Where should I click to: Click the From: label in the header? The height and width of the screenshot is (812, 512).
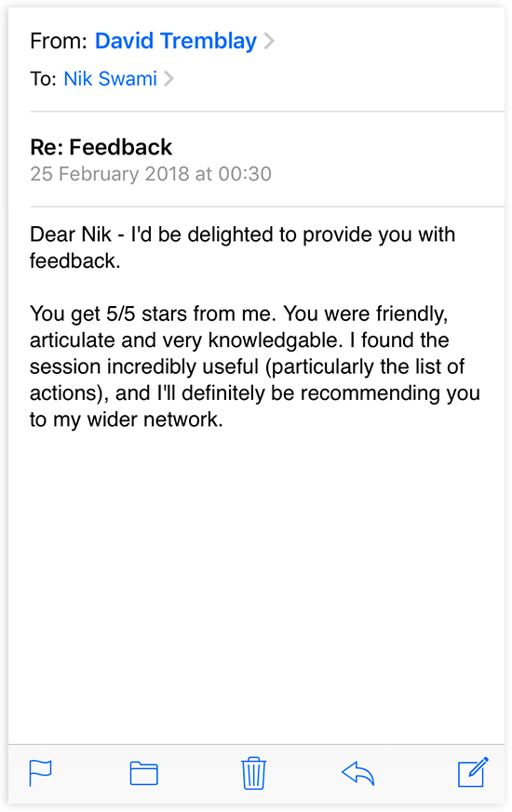(x=59, y=41)
